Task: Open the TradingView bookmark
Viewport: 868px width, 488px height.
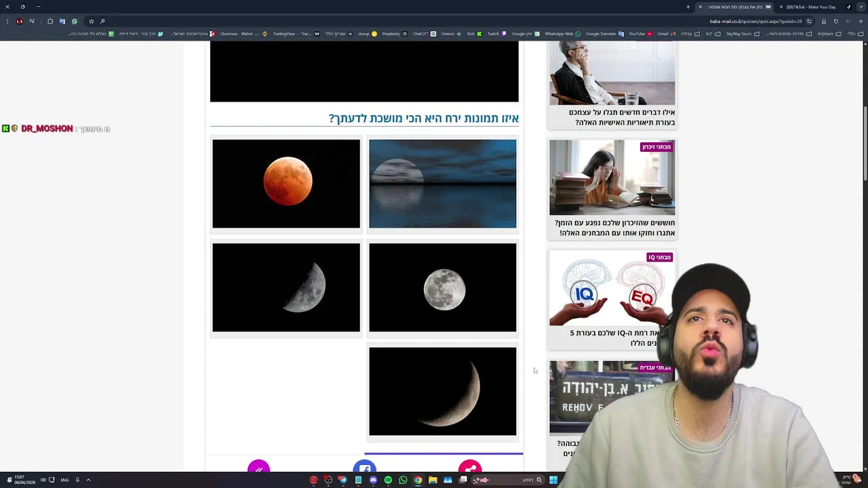Action: [x=296, y=34]
